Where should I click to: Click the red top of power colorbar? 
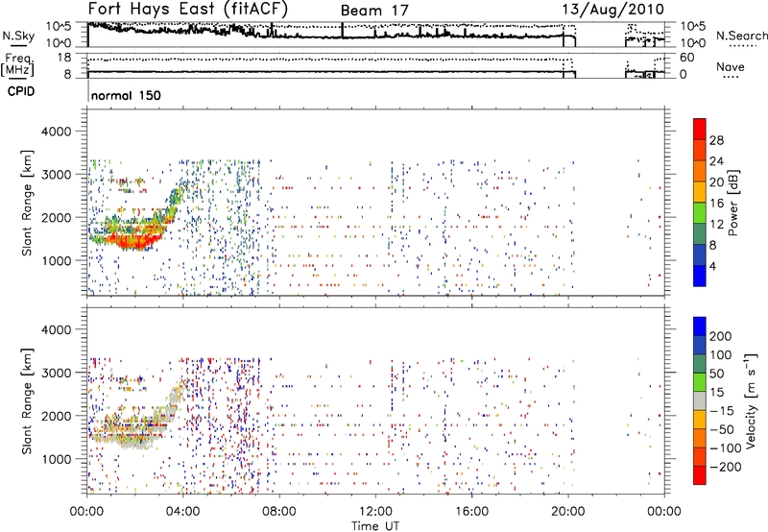tap(700, 129)
